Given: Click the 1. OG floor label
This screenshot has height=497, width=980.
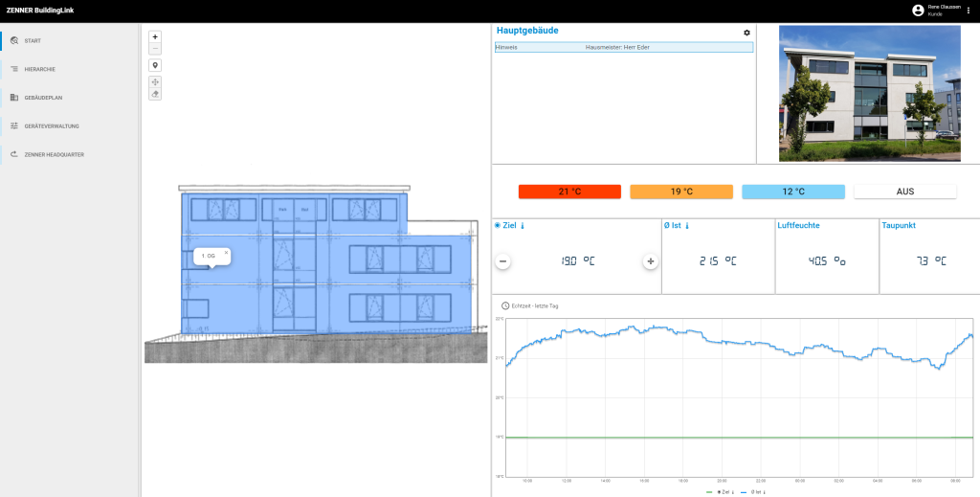Looking at the screenshot, I should point(208,257).
